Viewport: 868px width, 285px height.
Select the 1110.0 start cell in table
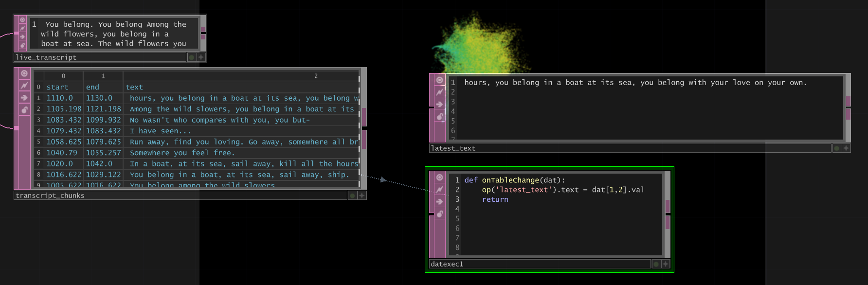(60, 98)
